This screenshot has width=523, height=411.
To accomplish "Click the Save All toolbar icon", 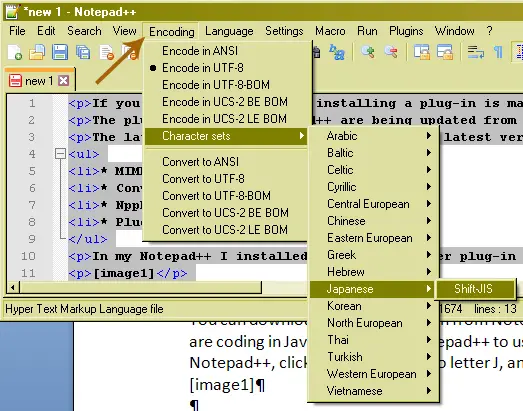I will (83, 52).
